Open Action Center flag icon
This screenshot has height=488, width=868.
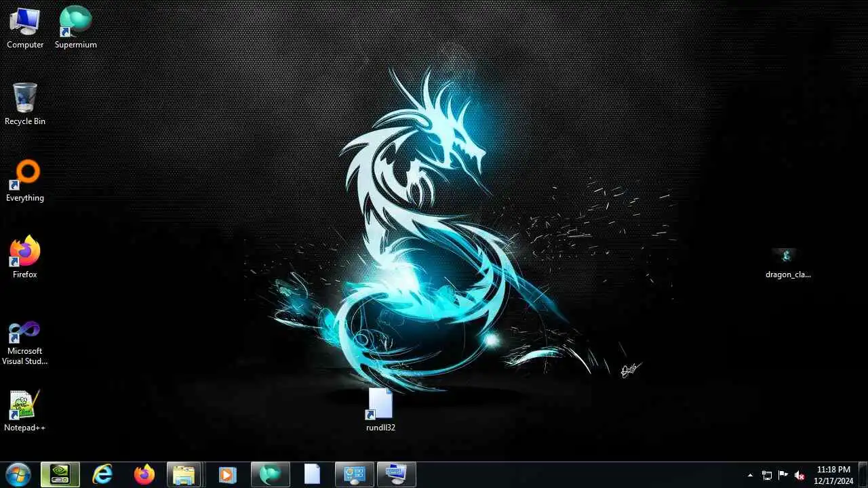click(x=783, y=475)
